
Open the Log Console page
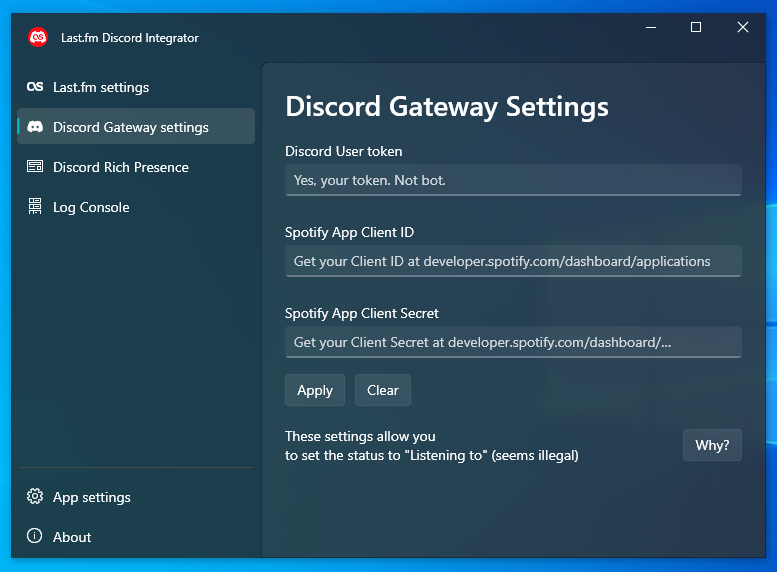(x=136, y=207)
